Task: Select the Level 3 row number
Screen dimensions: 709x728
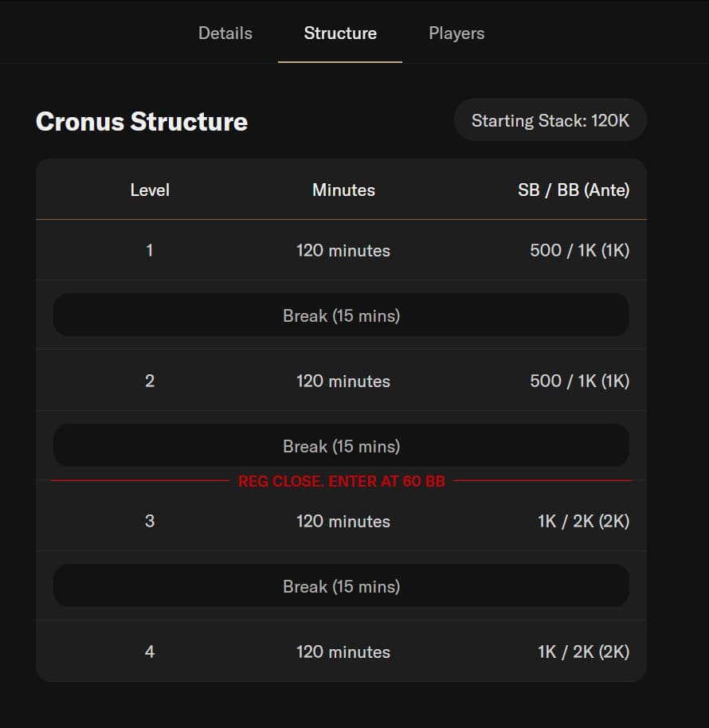Action: (150, 521)
